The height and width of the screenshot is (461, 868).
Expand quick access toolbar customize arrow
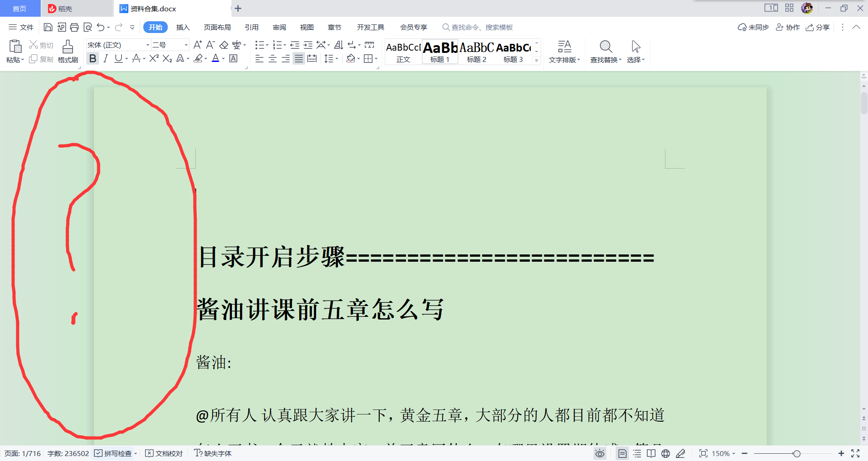click(x=132, y=27)
